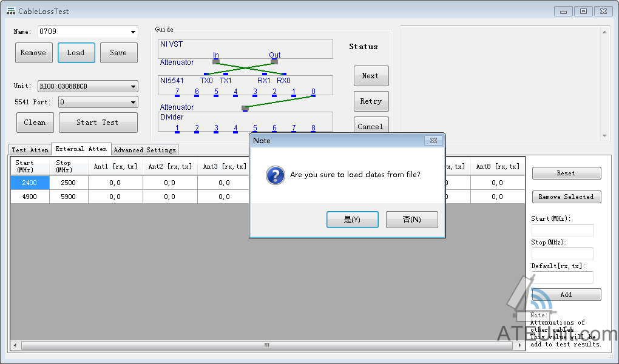The height and width of the screenshot is (364, 619).
Task: Open the Name dropdown showing 0709
Action: tap(133, 32)
